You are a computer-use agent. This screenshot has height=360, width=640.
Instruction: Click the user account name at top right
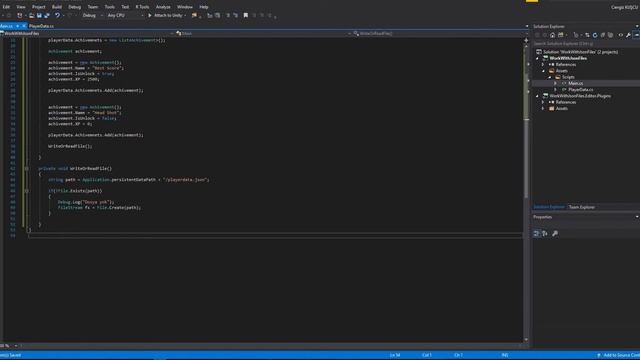[625, 7]
